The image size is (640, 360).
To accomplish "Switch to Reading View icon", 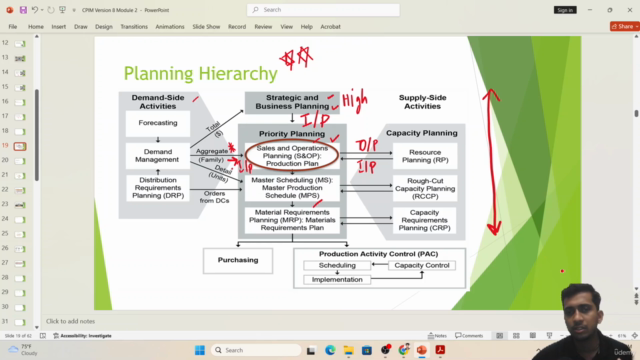I will click(533, 336).
